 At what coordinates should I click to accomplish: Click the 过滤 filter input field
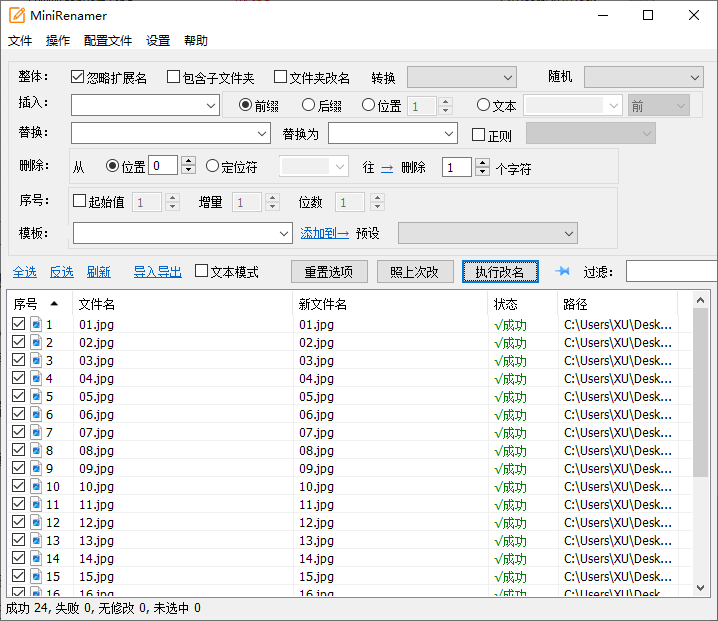[x=671, y=272]
